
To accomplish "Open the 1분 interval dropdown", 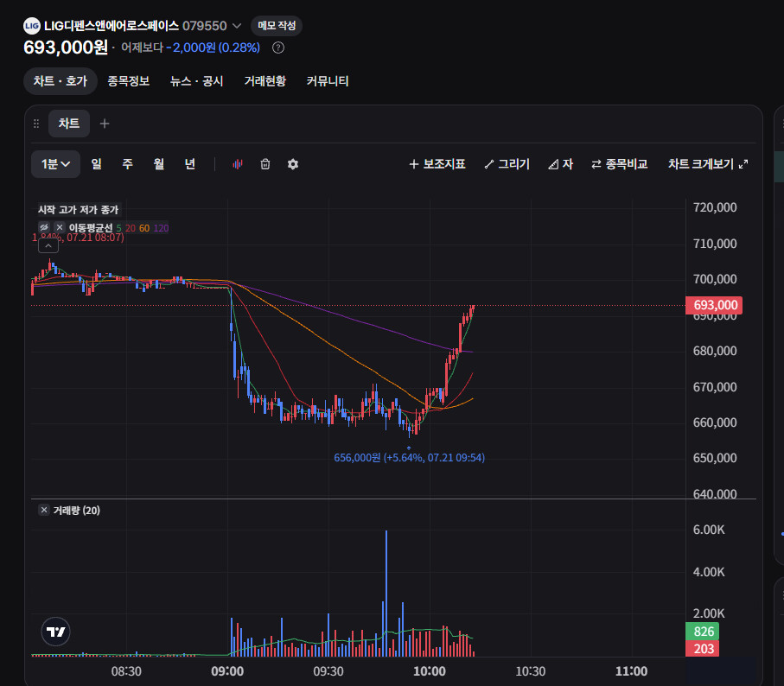I will [x=55, y=164].
